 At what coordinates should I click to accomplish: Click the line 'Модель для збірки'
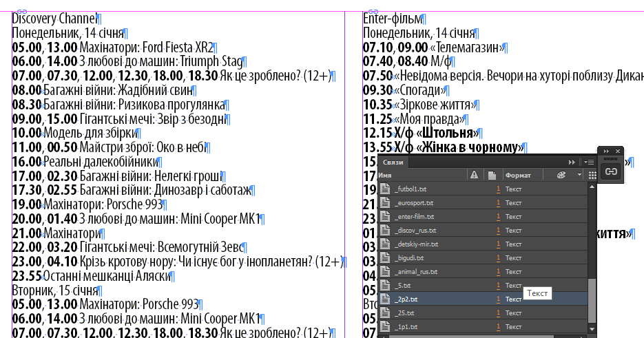click(x=90, y=133)
